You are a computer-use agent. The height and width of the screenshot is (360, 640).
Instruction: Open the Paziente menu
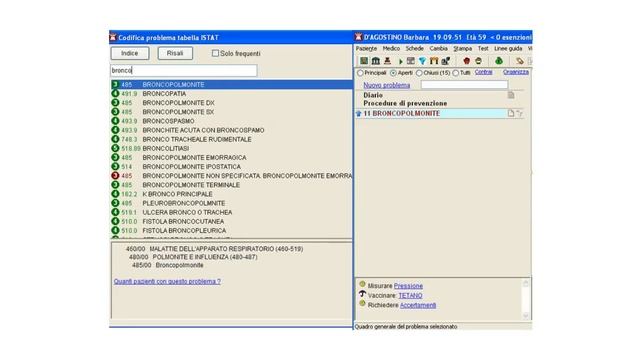(367, 49)
